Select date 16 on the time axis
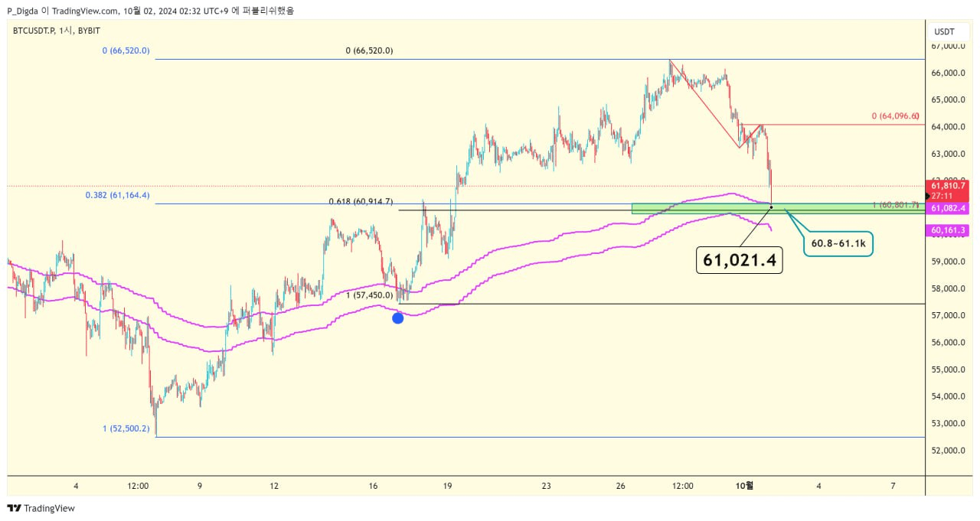This screenshot has width=980, height=521. coord(374,486)
